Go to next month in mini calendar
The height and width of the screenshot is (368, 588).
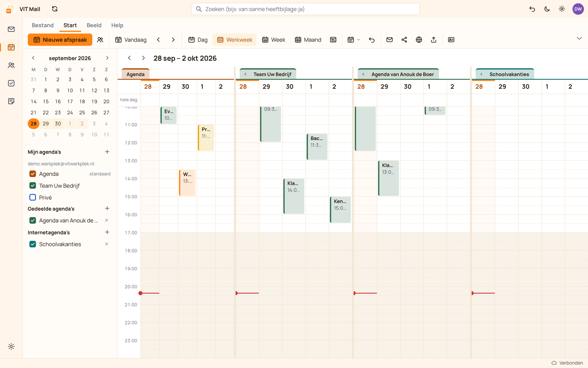[107, 58]
